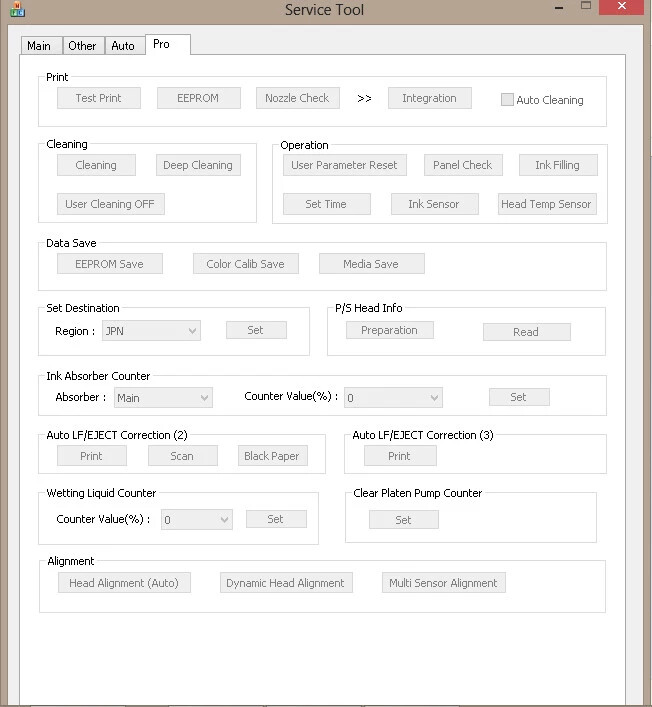652x707 pixels.
Task: Click Set Time button
Action: [326, 204]
